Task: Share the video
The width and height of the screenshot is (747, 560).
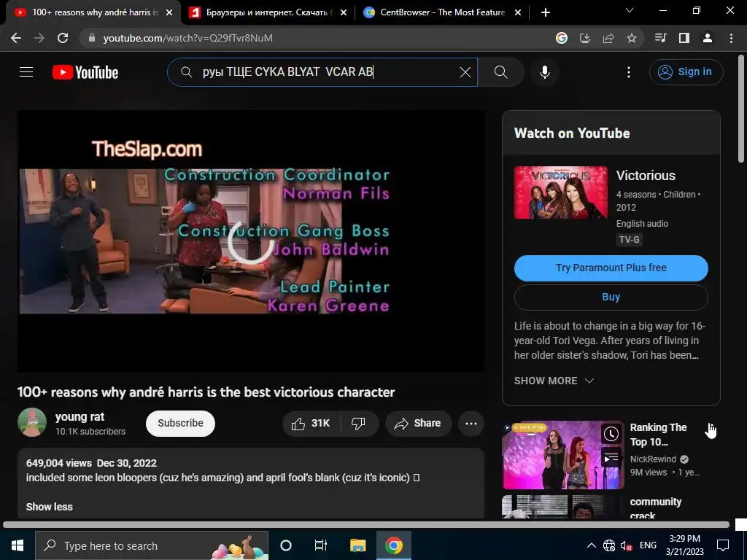Action: tap(418, 424)
